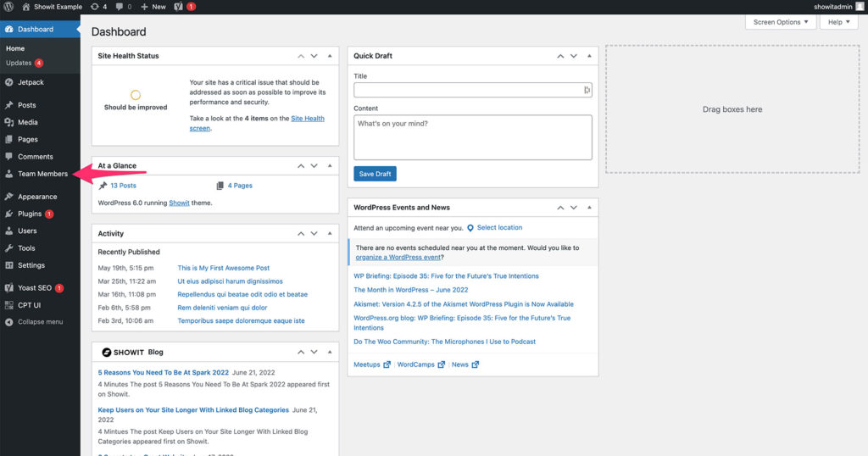Open the Help dropdown tab
The height and width of the screenshot is (456, 868).
(841, 22)
